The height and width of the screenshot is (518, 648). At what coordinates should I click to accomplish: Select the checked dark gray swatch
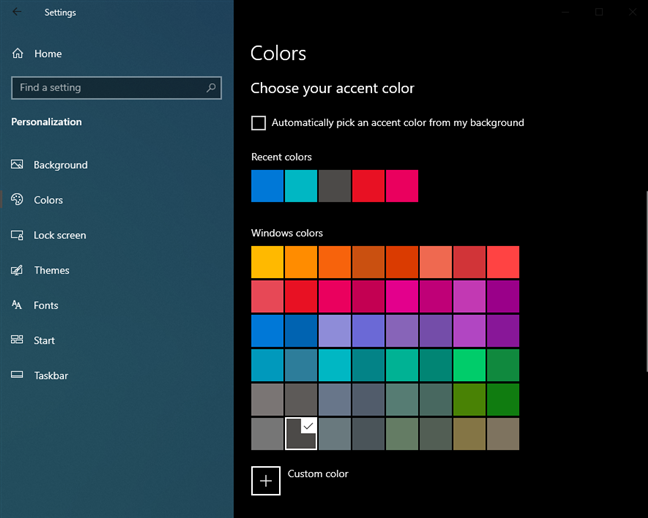click(301, 434)
